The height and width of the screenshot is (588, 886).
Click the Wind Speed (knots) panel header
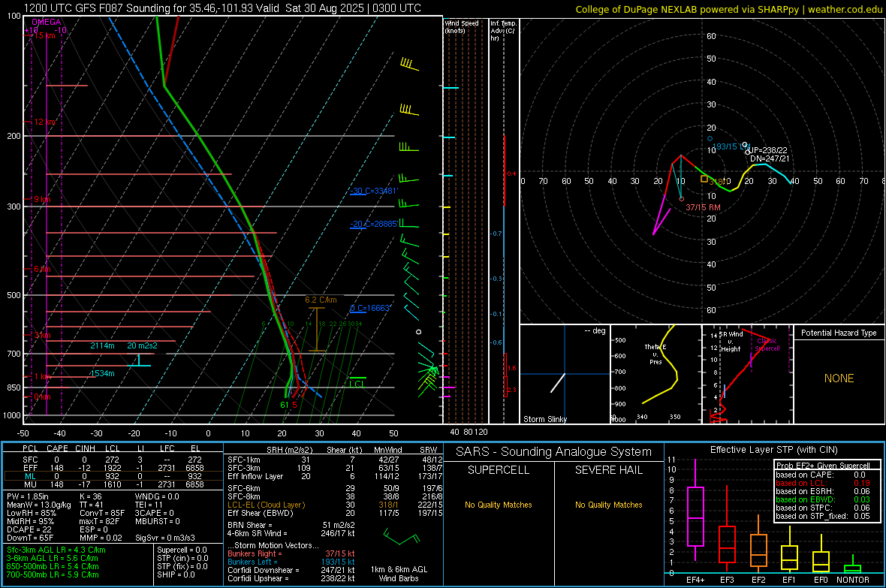(x=462, y=26)
